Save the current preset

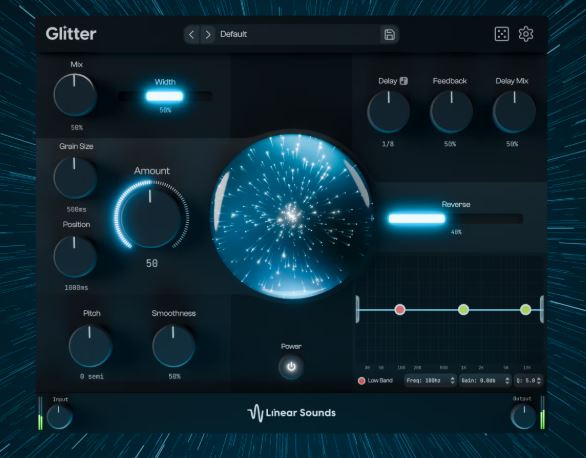[389, 35]
